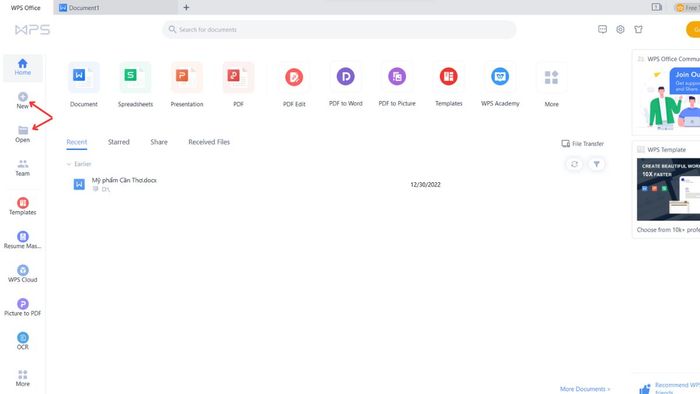Switch to the Starred tab
The image size is (700, 394).
tap(119, 142)
